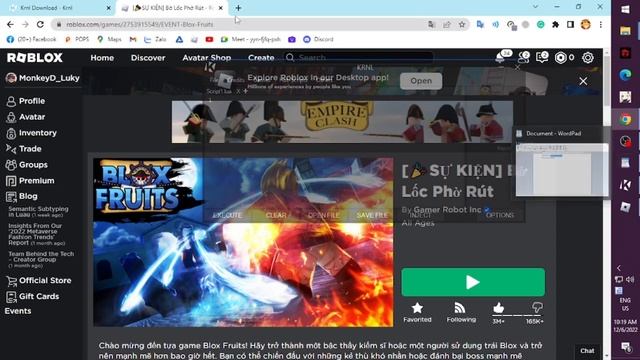Open Gamer Robot Inc creator link
This screenshot has width=640, height=360.
(447, 209)
